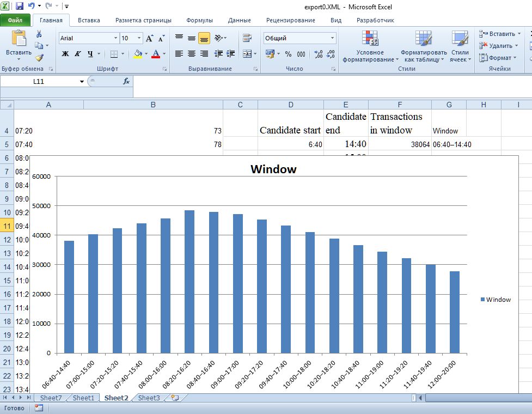532x414 pixels.
Task: Align text right
Action: pos(204,53)
